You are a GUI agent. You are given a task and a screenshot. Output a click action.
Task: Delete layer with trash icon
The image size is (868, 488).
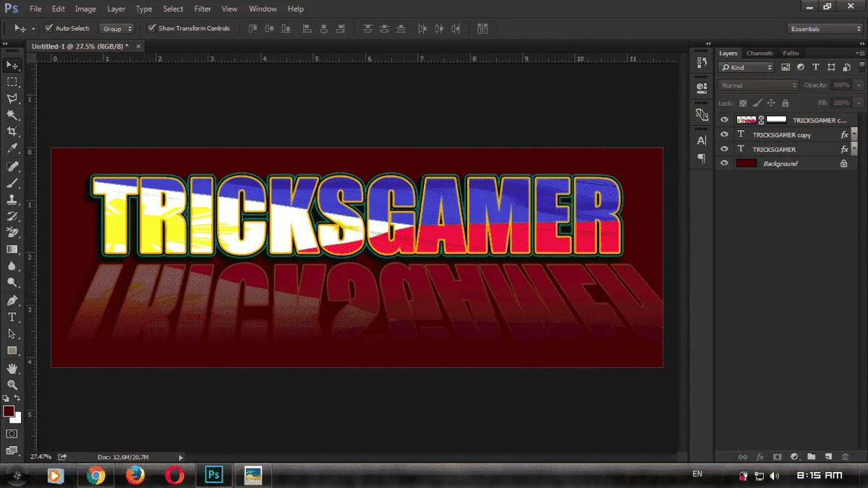[x=846, y=457]
